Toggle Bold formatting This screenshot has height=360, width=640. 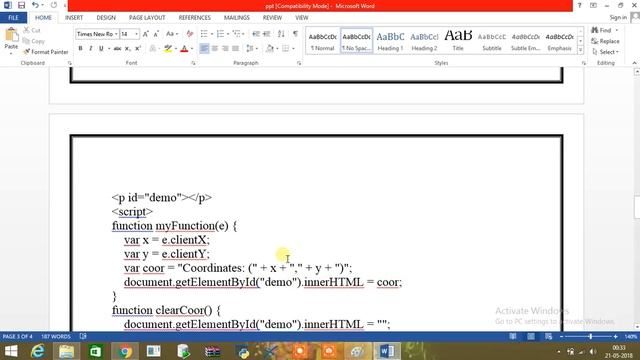pyautogui.click(x=80, y=49)
